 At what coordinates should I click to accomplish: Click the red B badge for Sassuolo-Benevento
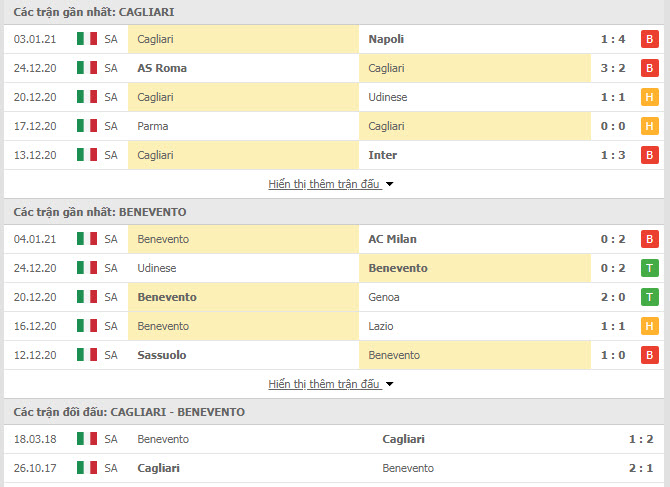(649, 355)
